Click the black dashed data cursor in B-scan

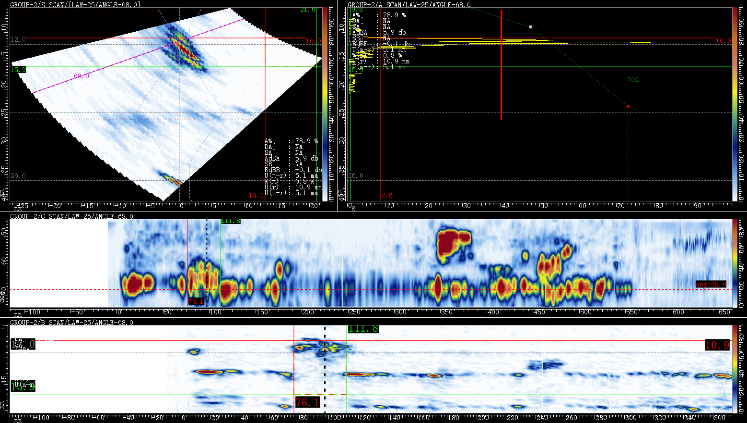click(325, 369)
